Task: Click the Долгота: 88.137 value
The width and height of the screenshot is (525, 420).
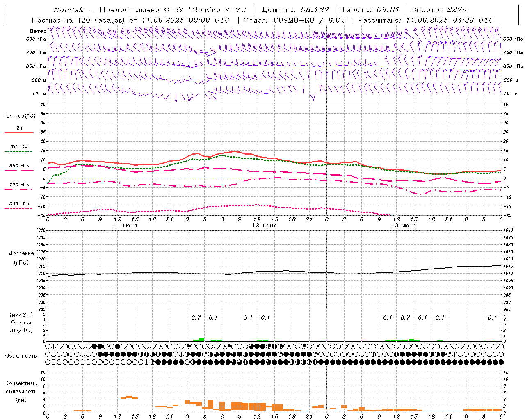Action: pos(295,10)
